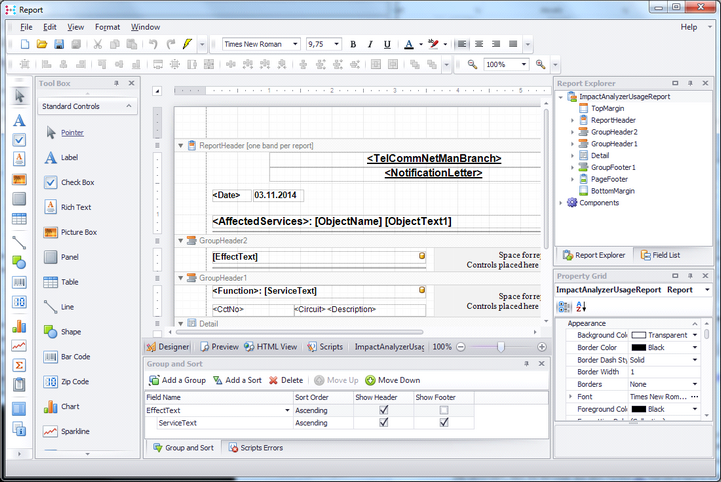
Task: Click the zoom in magnifier icon
Action: pos(541,64)
